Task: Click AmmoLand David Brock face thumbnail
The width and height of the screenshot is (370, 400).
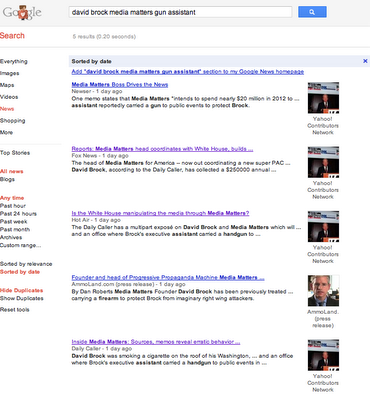Action: click(323, 291)
